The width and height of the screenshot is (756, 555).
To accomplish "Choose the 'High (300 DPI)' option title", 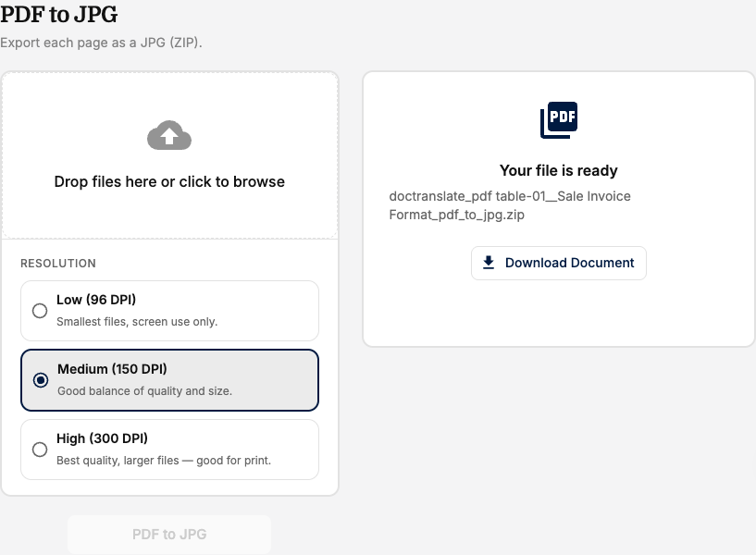I will [x=102, y=438].
